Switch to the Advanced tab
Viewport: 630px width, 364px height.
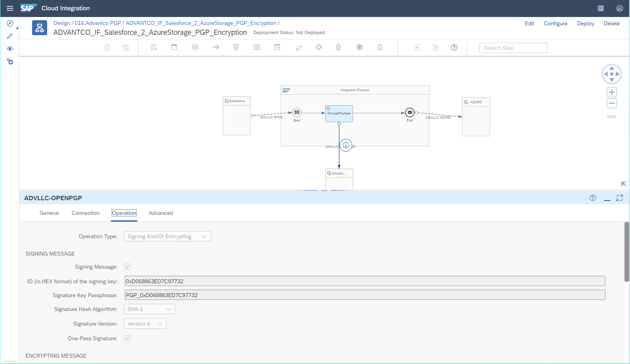coord(161,213)
